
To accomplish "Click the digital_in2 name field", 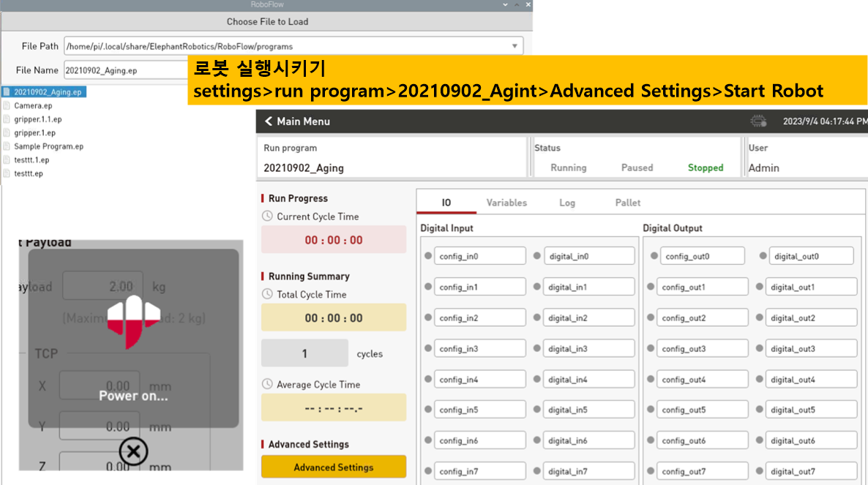I will pos(588,318).
